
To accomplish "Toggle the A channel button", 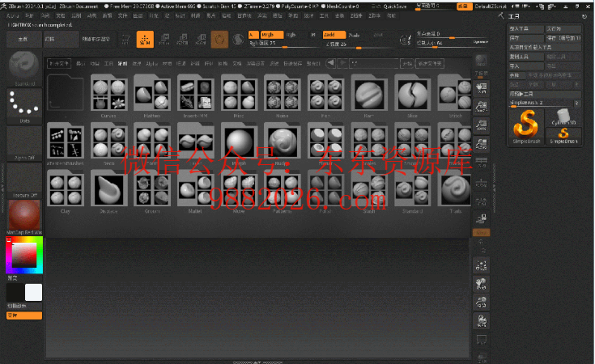I will pyautogui.click(x=253, y=35).
